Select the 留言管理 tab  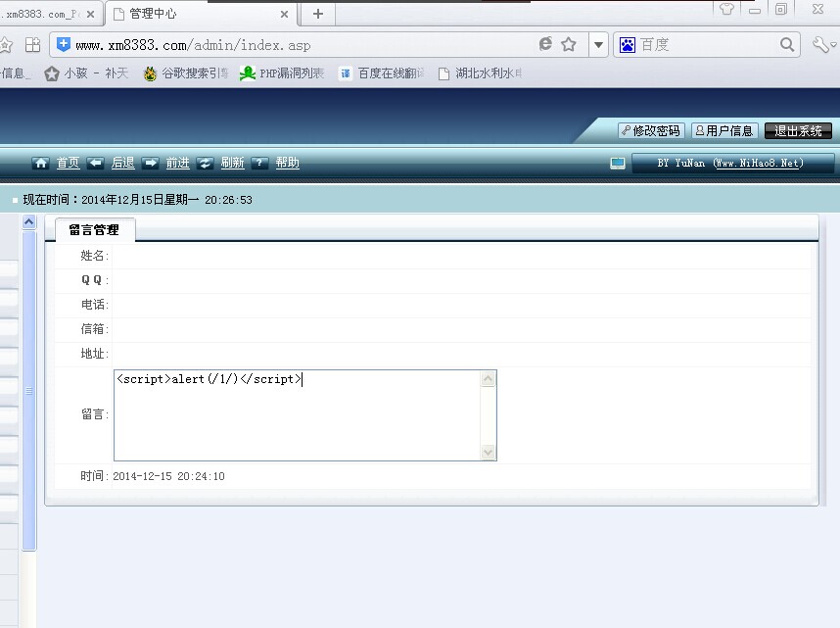pyautogui.click(x=94, y=229)
